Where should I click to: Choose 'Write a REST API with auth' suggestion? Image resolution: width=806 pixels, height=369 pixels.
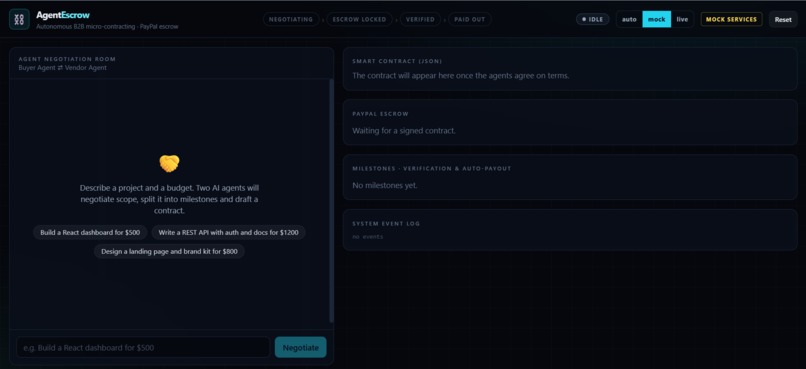click(228, 232)
